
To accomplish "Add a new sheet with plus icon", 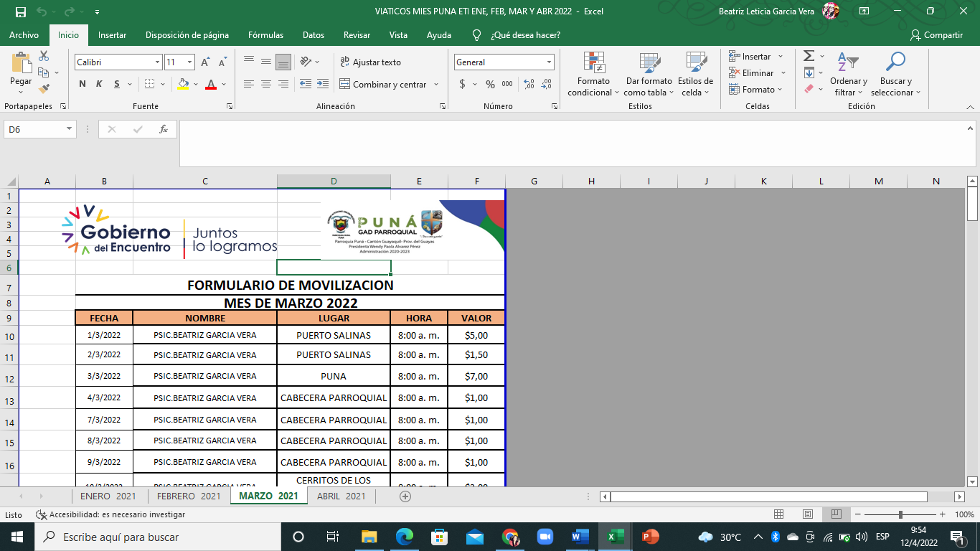I will (405, 496).
